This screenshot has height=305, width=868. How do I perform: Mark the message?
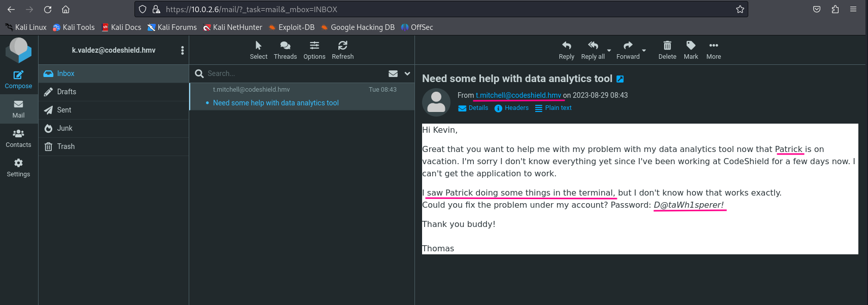[x=691, y=50]
